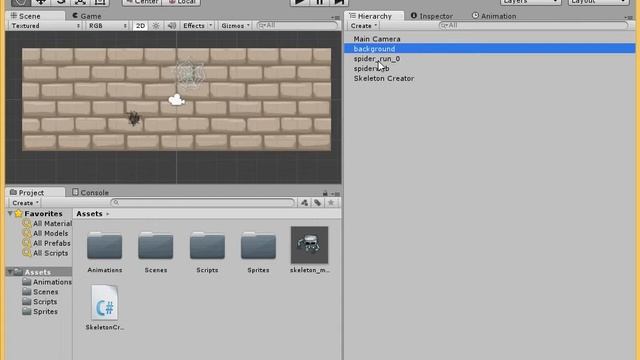The width and height of the screenshot is (640, 360).
Task: Toggle the Project panel lock icon
Action: coord(325,193)
